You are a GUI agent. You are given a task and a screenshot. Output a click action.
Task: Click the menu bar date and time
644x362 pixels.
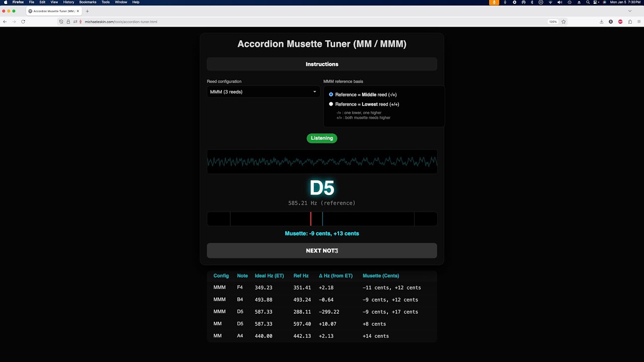(625, 2)
